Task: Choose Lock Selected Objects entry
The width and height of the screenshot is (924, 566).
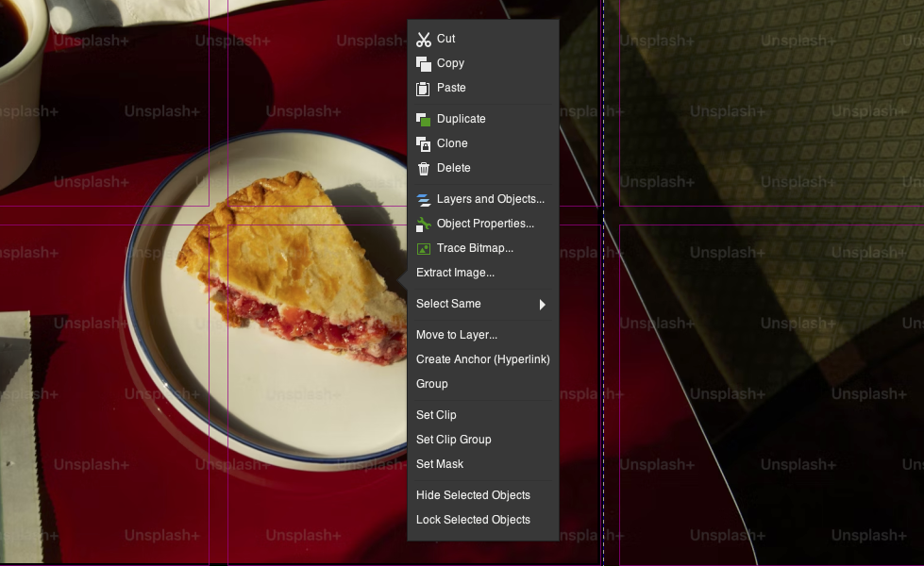Action: tap(483, 520)
